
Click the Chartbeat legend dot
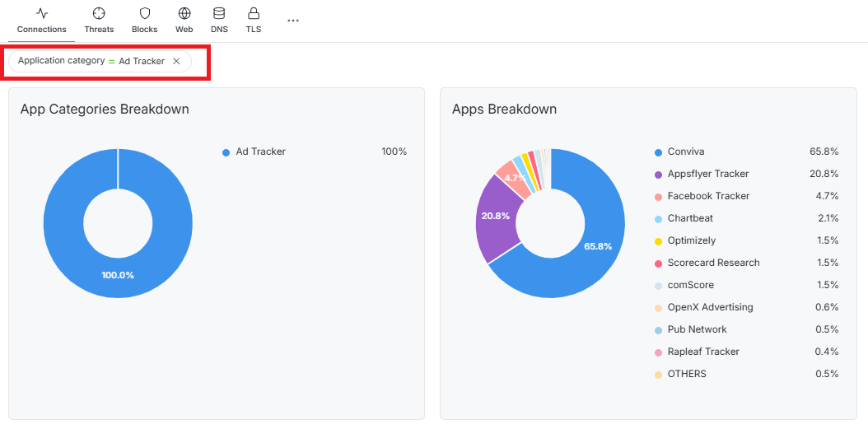pyautogui.click(x=658, y=219)
